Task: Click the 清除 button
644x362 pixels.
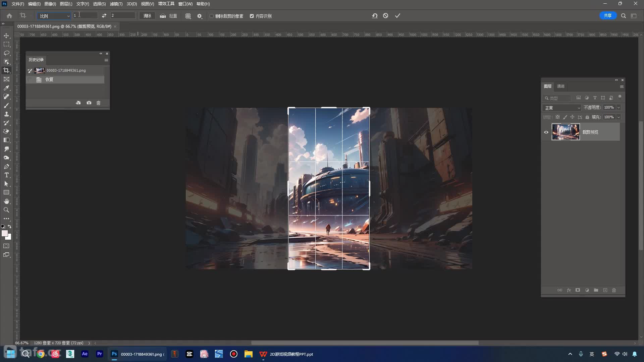Action: pos(147,16)
